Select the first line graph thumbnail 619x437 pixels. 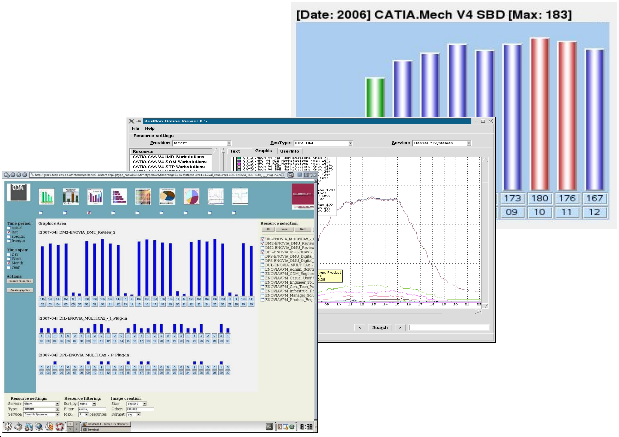tap(216, 196)
